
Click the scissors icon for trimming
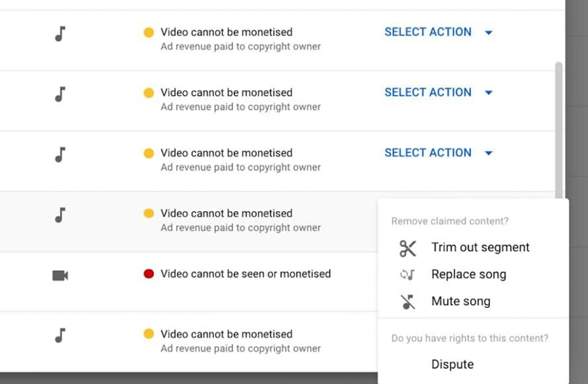[x=408, y=248]
